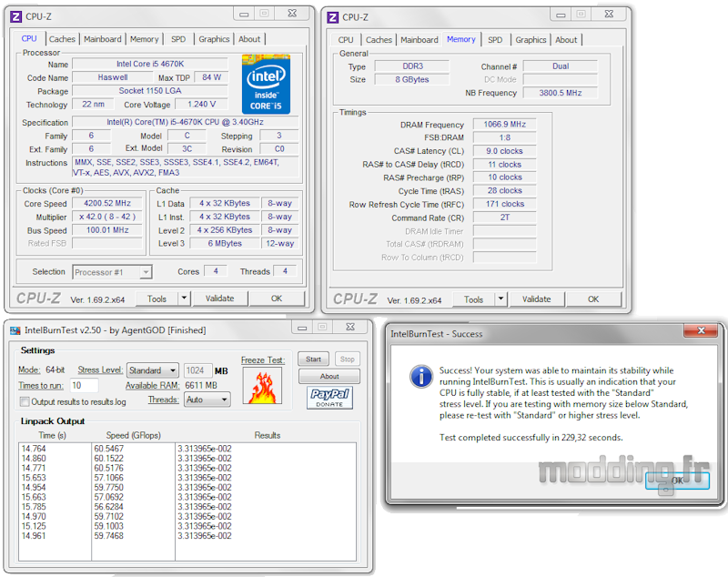Switch to Caches tab in left CPU-Z window
The height and width of the screenshot is (577, 728).
tap(62, 39)
